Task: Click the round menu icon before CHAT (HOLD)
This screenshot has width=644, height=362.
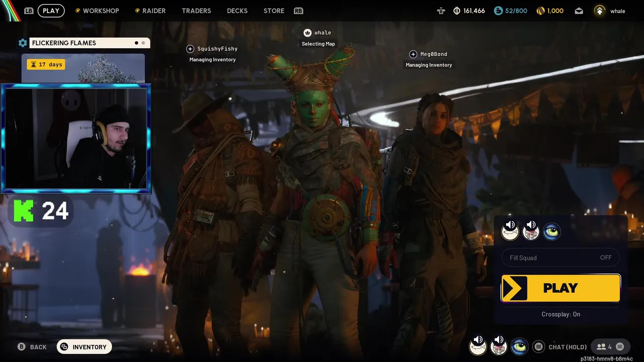Action: coord(538,346)
